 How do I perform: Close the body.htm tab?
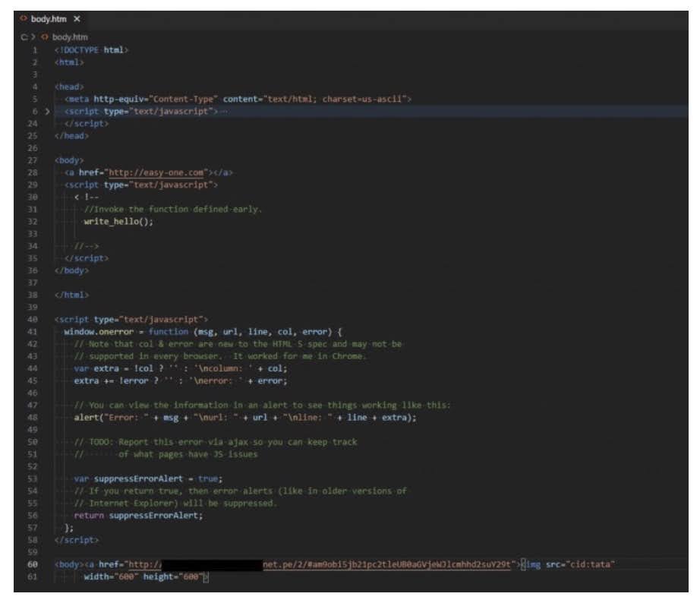tap(77, 19)
